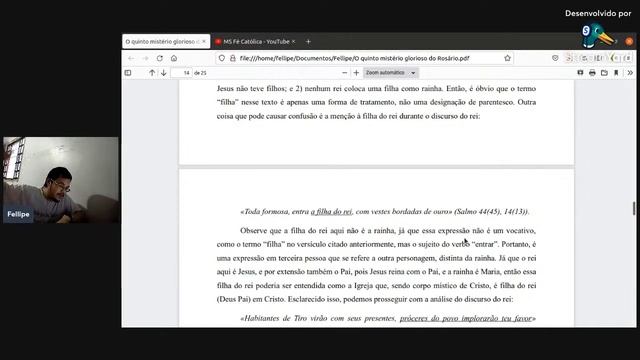Screen dimensions: 640x360
Task: Click the psalm reference 'Salmo 44(45), 14(13)'
Action: [491, 211]
